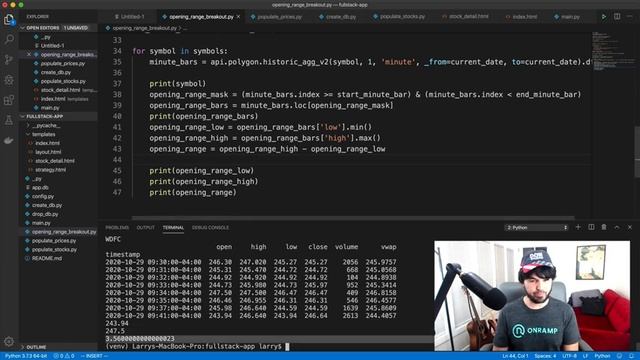640x360 pixels.
Task: Open the Output panel tab
Action: pyautogui.click(x=145, y=227)
